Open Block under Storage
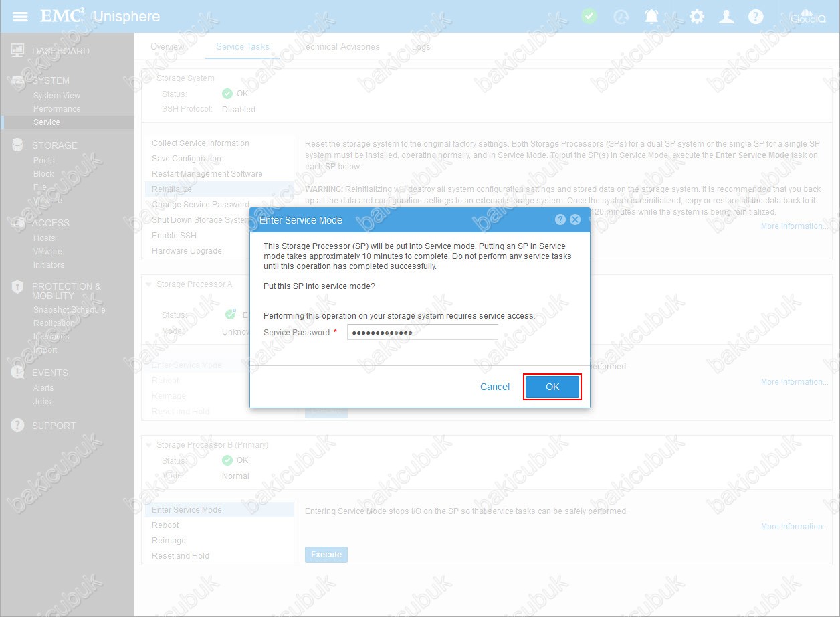The image size is (840, 617). point(43,174)
